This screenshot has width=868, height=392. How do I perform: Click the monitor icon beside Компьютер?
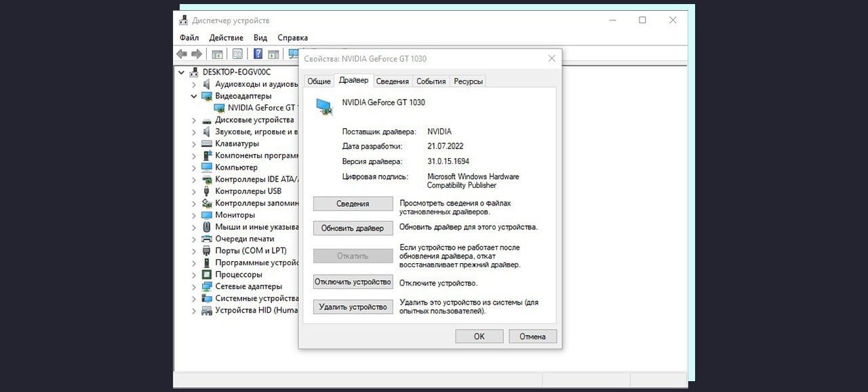click(x=208, y=168)
